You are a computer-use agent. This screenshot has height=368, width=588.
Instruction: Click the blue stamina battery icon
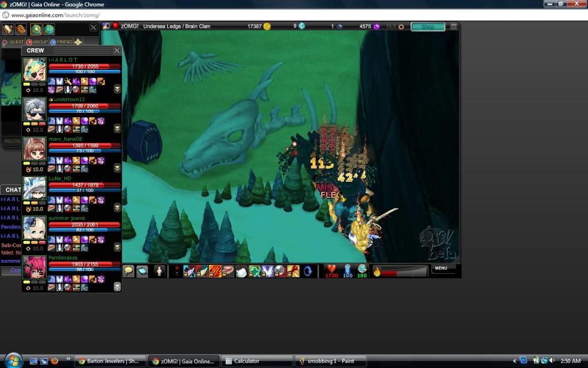pos(347,269)
